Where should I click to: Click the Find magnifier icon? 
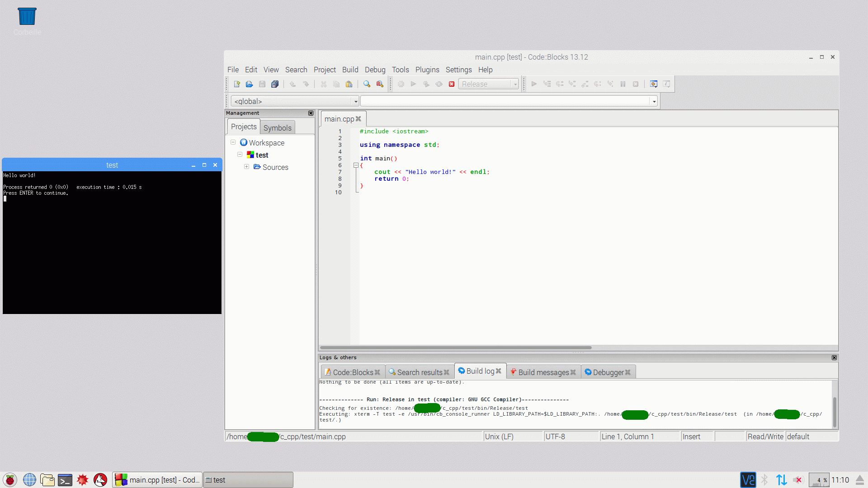(x=367, y=84)
